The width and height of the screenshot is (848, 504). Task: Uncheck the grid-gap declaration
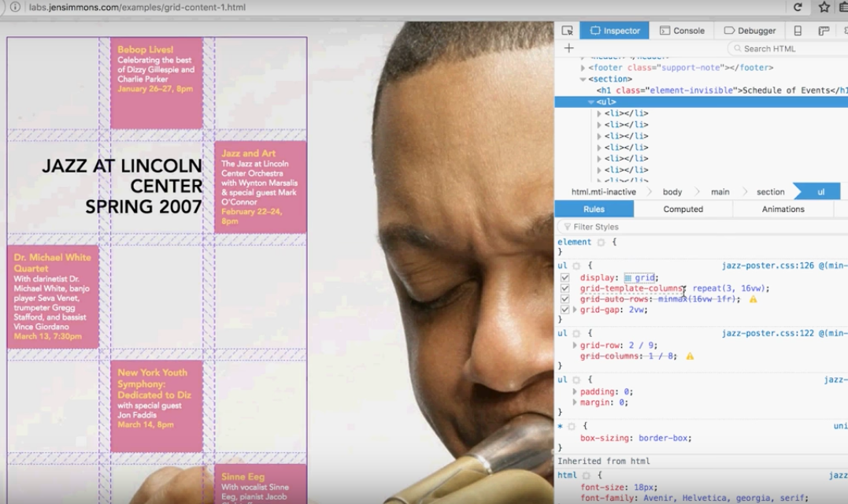(x=565, y=309)
